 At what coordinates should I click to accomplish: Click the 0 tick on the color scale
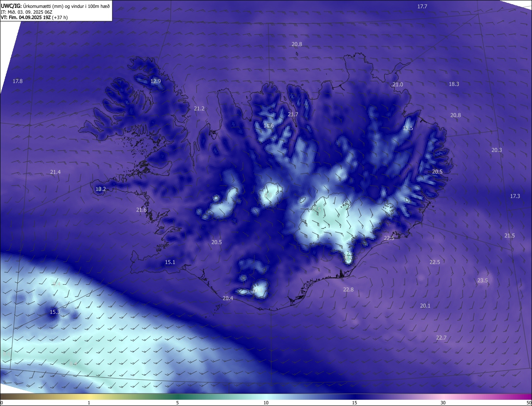point(2,403)
